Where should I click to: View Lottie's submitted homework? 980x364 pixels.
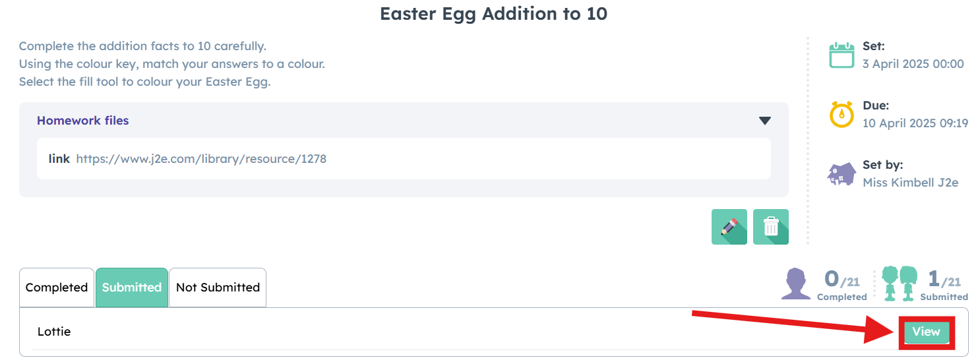(926, 332)
